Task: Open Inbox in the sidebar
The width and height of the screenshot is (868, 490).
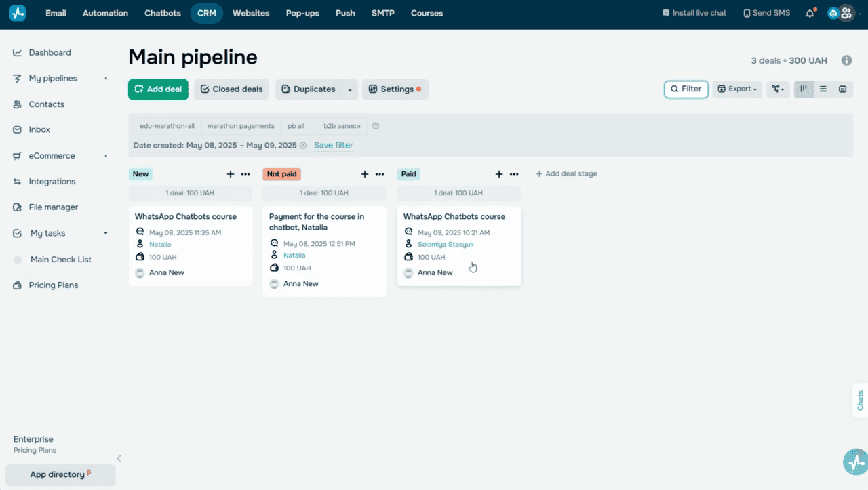Action: tap(39, 129)
